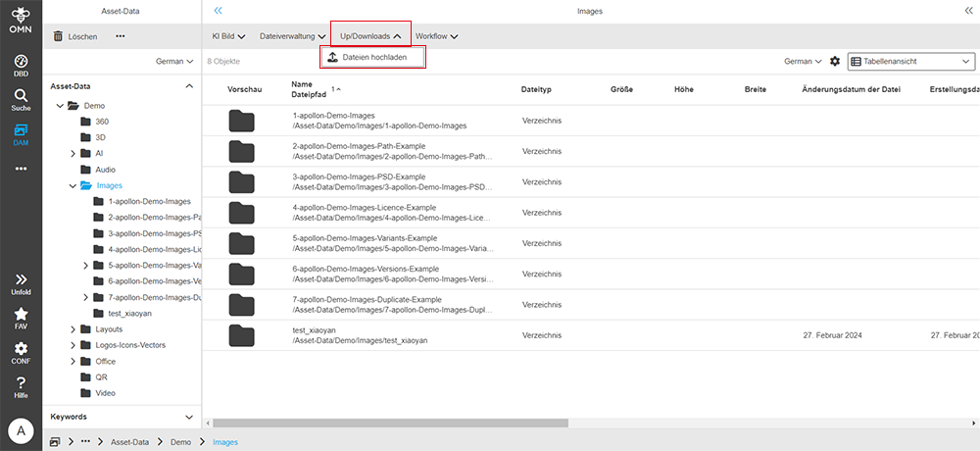Collapse the left panel with double chevron
Viewport: 980px width, 451px height.
coord(219,11)
